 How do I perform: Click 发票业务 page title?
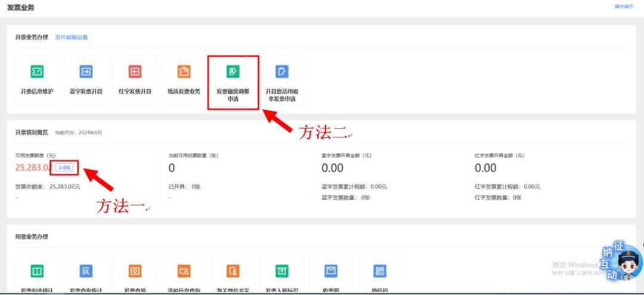coord(20,7)
